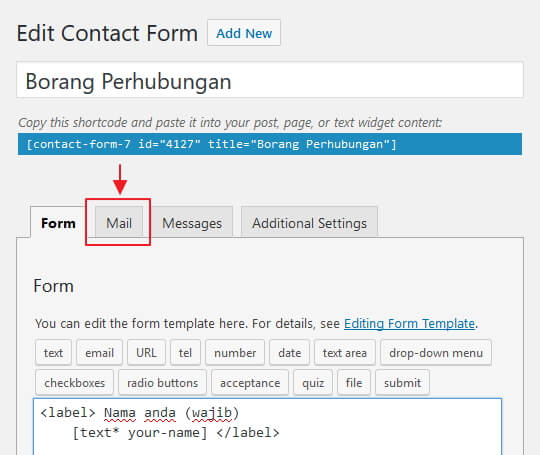Click inside the form template textarea

[268, 426]
